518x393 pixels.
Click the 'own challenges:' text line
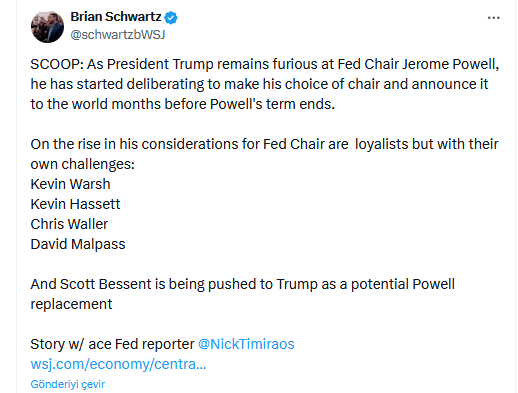[x=83, y=164]
